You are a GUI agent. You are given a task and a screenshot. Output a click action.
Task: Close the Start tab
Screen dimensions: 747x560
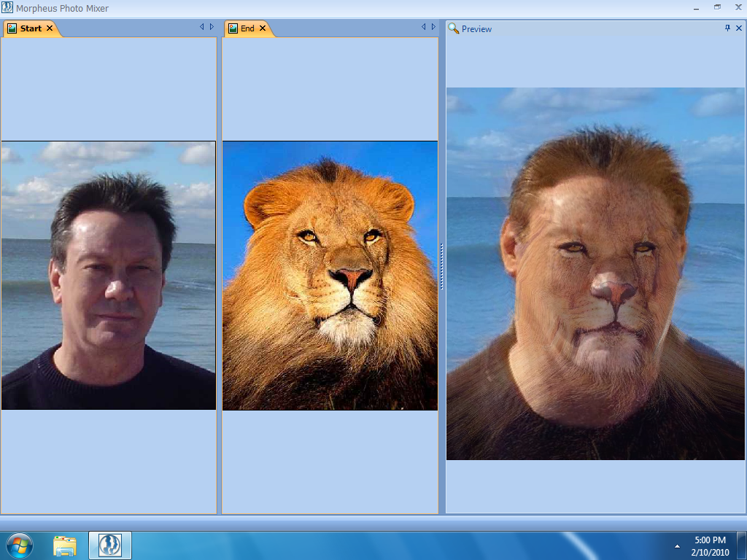(x=50, y=28)
